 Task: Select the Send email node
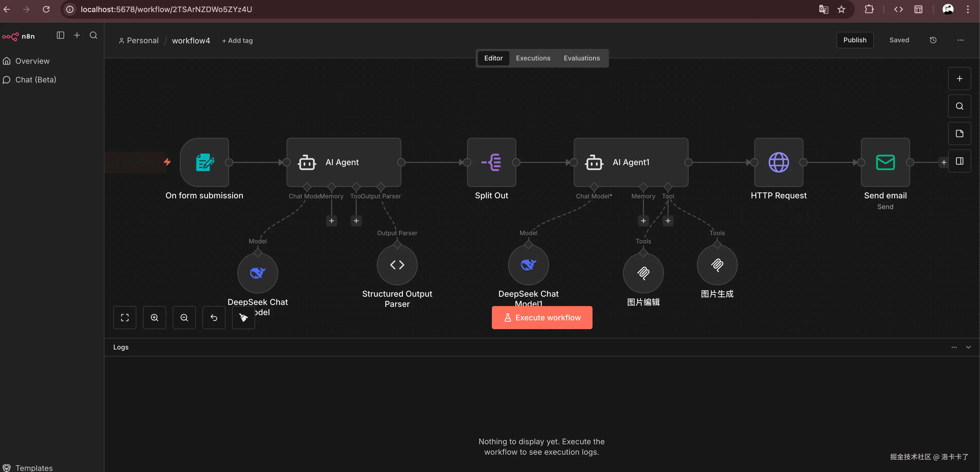[885, 162]
